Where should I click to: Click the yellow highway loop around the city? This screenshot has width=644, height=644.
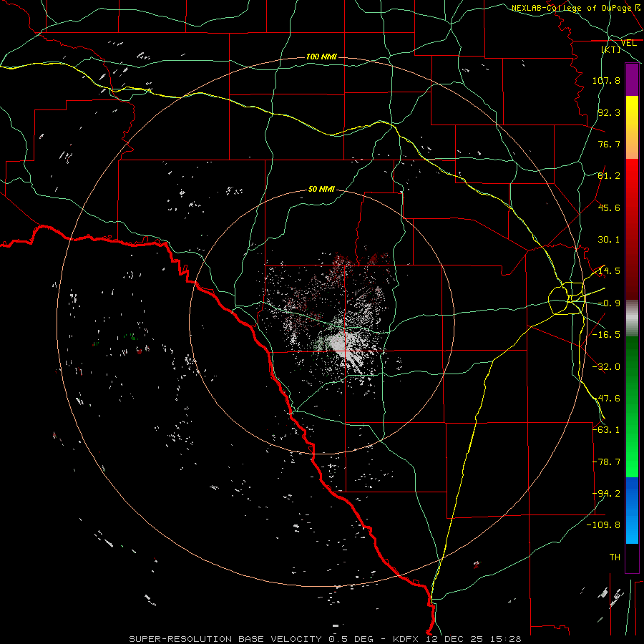[567, 298]
